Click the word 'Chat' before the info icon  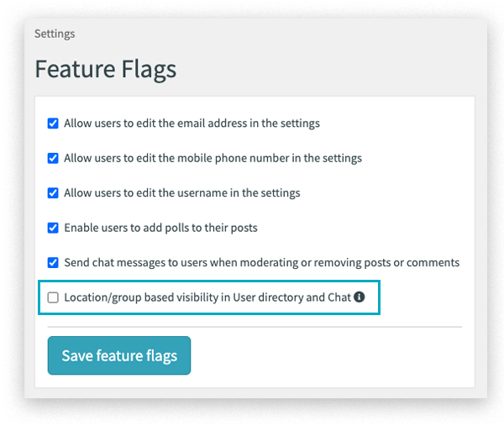338,297
